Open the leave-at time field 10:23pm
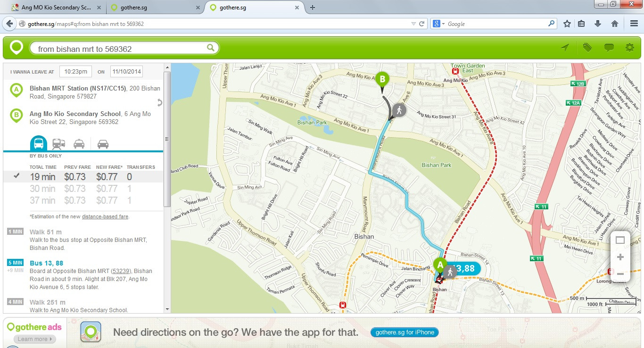The image size is (644, 348). [x=75, y=72]
